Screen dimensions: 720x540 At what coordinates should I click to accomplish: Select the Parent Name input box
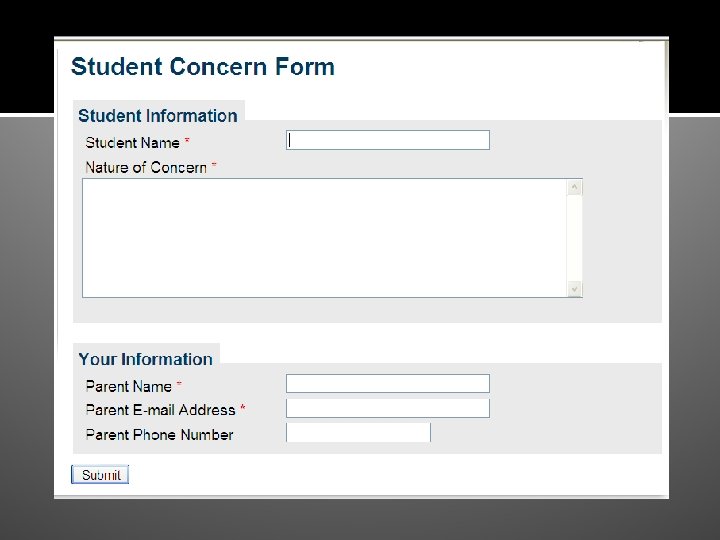[x=388, y=383]
